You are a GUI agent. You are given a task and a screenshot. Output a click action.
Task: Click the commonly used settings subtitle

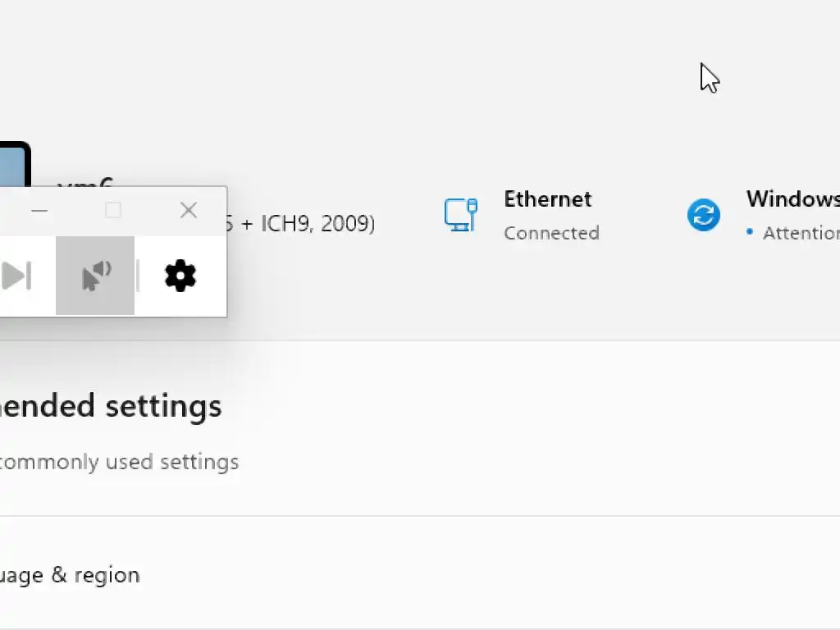click(119, 462)
